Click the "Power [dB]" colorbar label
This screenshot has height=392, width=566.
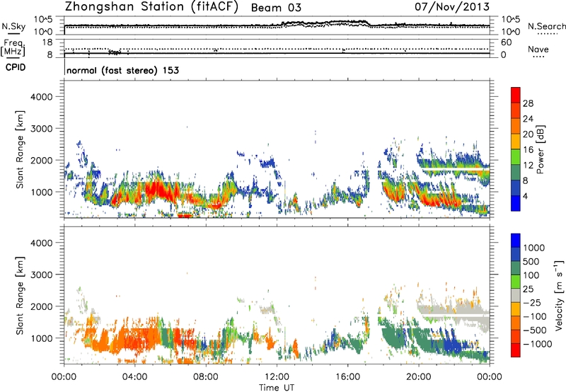(540, 149)
